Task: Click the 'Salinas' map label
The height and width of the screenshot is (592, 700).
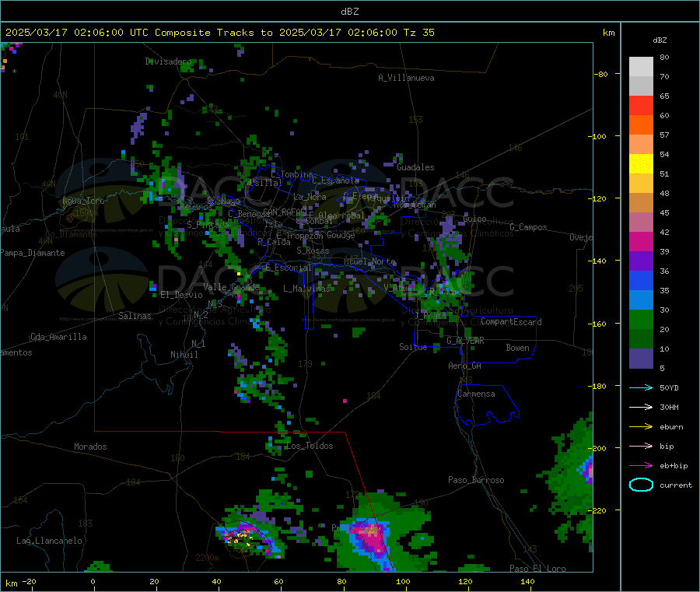Action: point(135,316)
